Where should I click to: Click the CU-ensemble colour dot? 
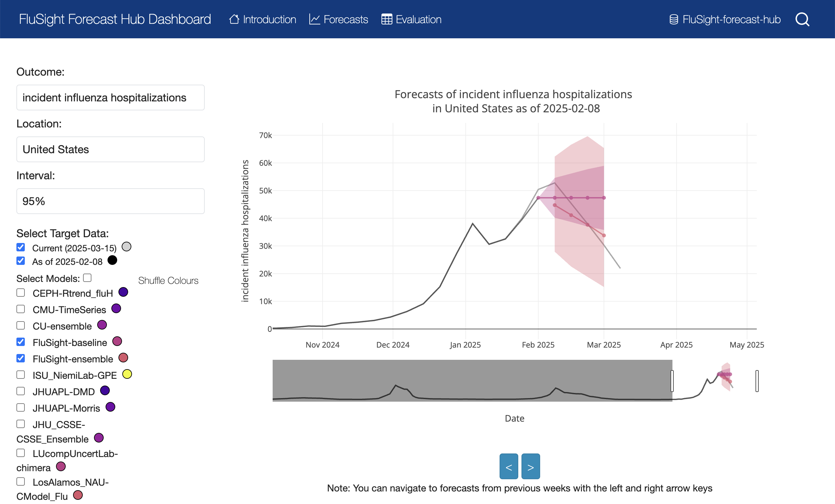click(102, 325)
